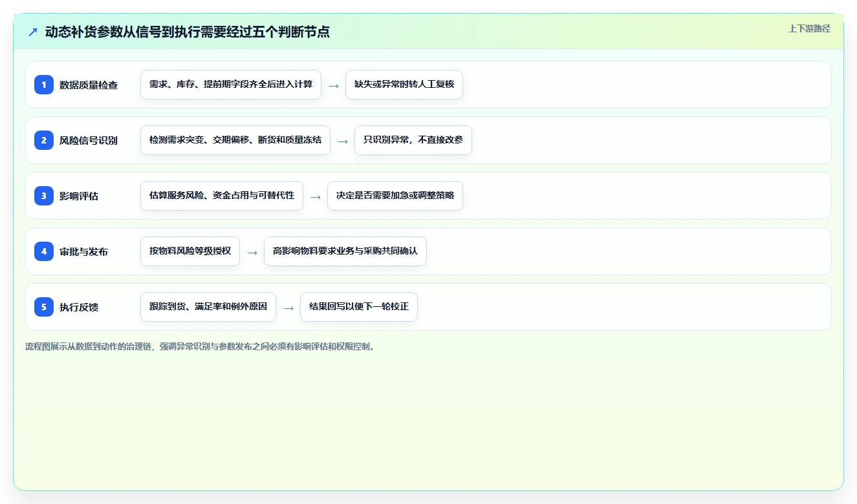Click the 只识别异常，不直接改参 box
The width and height of the screenshot is (857, 504).
413,140
